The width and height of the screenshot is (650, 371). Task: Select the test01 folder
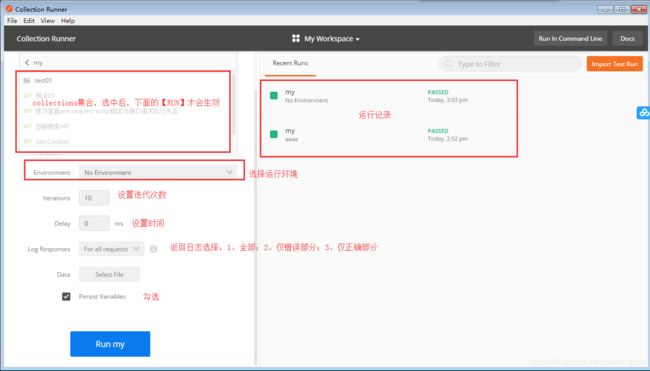(43, 80)
